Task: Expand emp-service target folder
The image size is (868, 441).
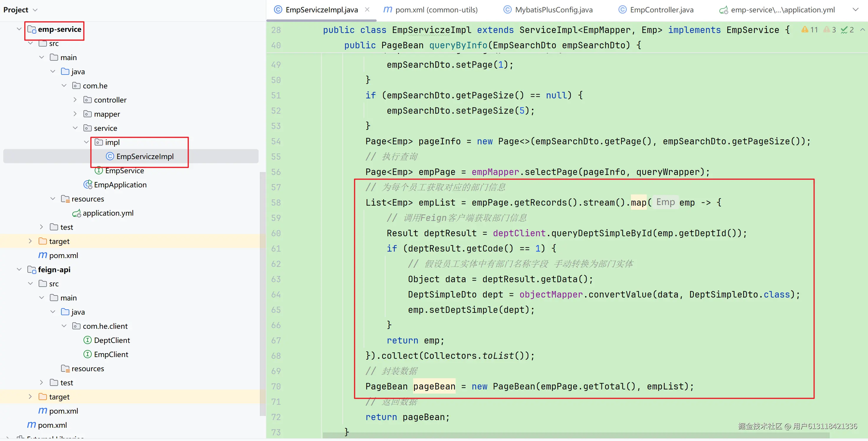Action: click(30, 241)
